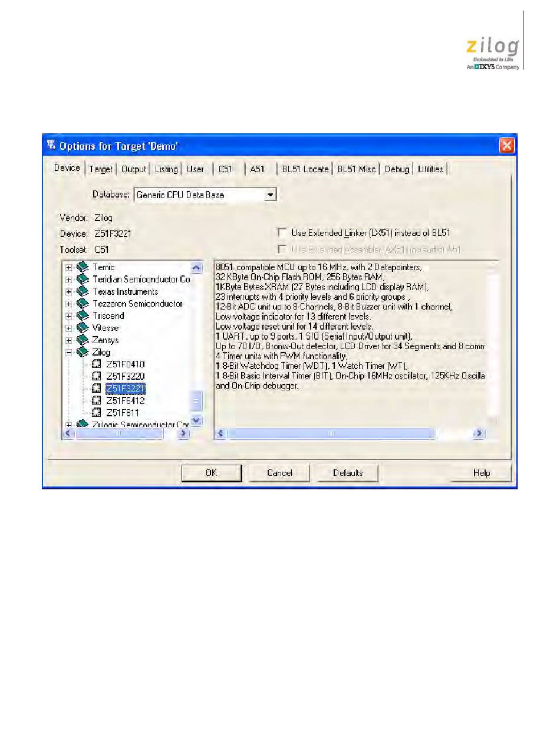The height and width of the screenshot is (743, 560).
Task: Click the Tezzaron Semiconductor book icon
Action: point(83,304)
